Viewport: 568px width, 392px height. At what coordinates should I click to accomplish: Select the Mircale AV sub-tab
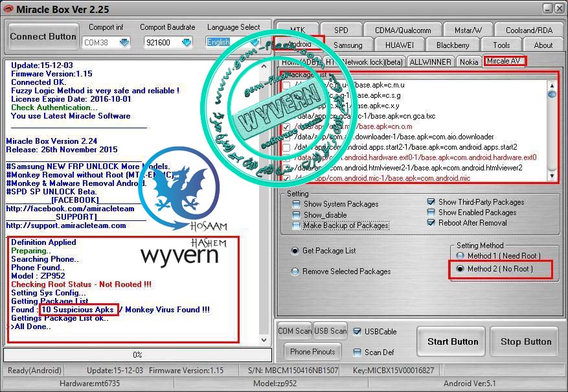point(503,61)
